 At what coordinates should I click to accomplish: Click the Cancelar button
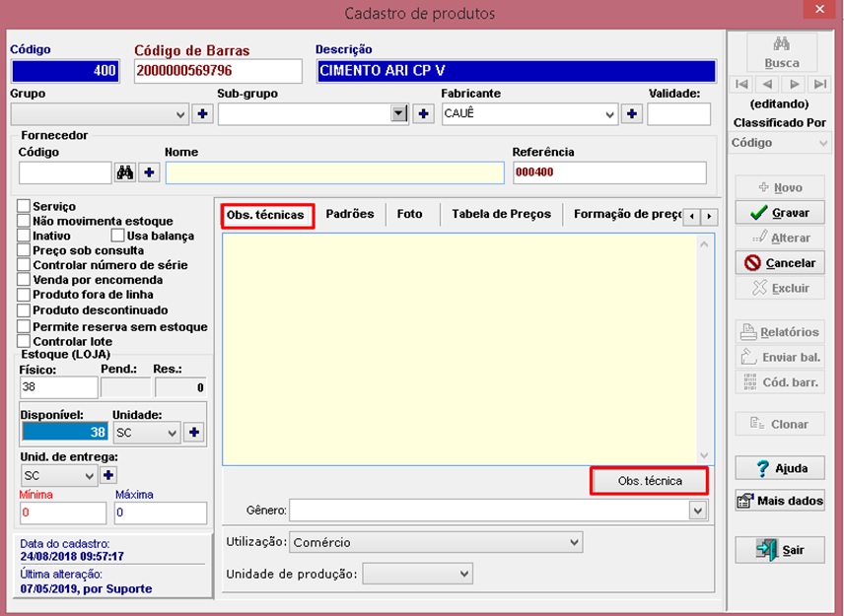[780, 263]
